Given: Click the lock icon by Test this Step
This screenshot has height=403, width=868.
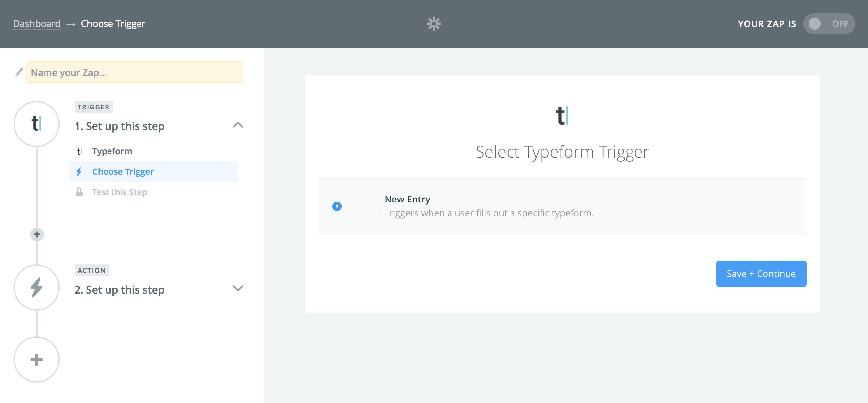Looking at the screenshot, I should [x=79, y=192].
